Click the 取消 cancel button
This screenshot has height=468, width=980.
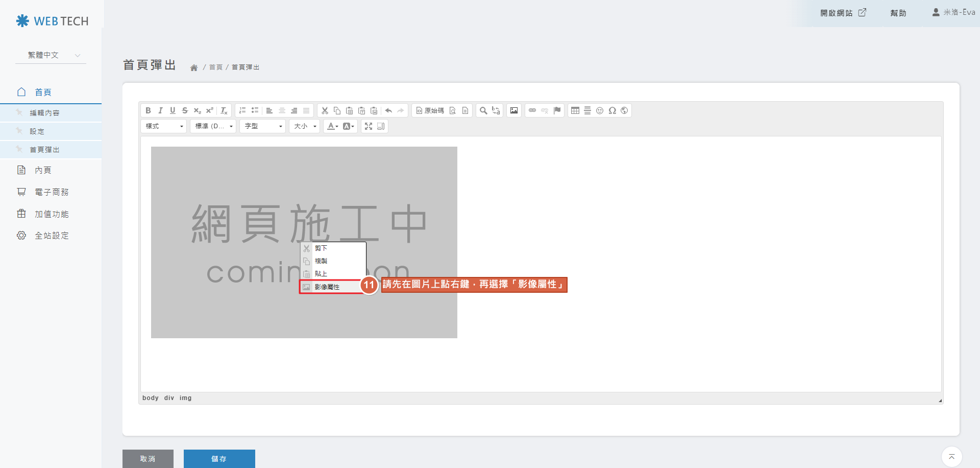tap(148, 459)
